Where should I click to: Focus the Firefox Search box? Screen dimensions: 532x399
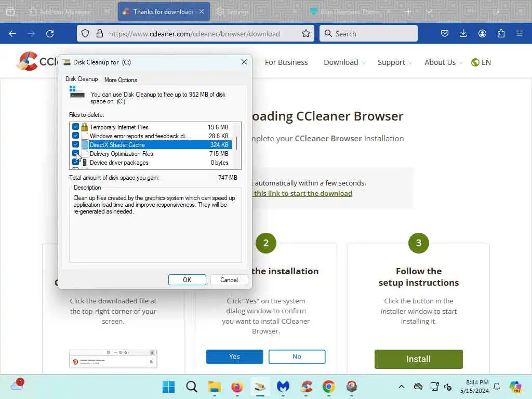(368, 34)
